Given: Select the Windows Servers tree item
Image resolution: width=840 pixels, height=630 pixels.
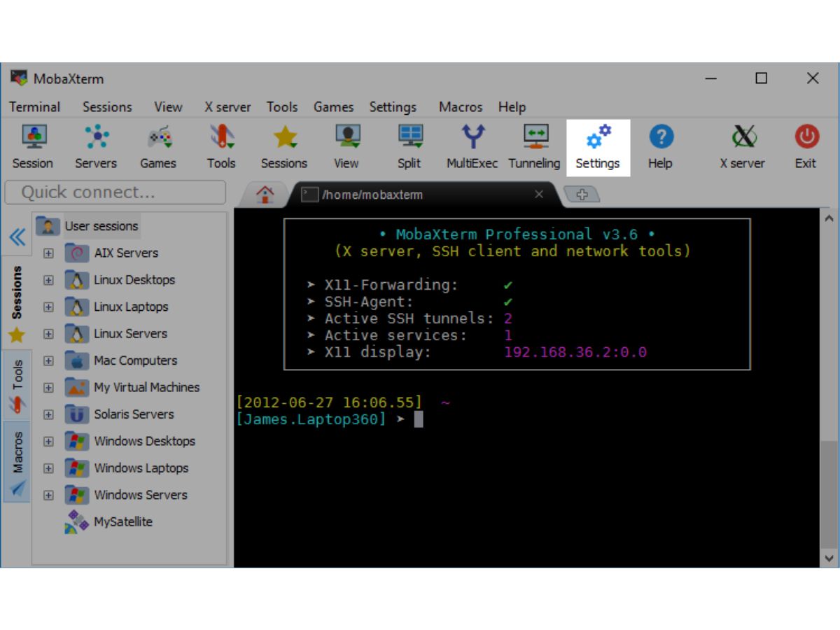Looking at the screenshot, I should (x=141, y=495).
